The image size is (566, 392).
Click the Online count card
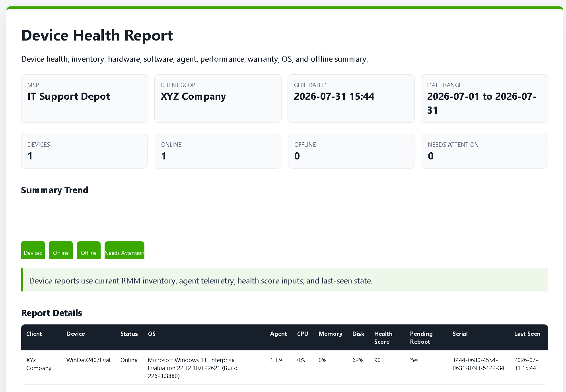pos(218,151)
